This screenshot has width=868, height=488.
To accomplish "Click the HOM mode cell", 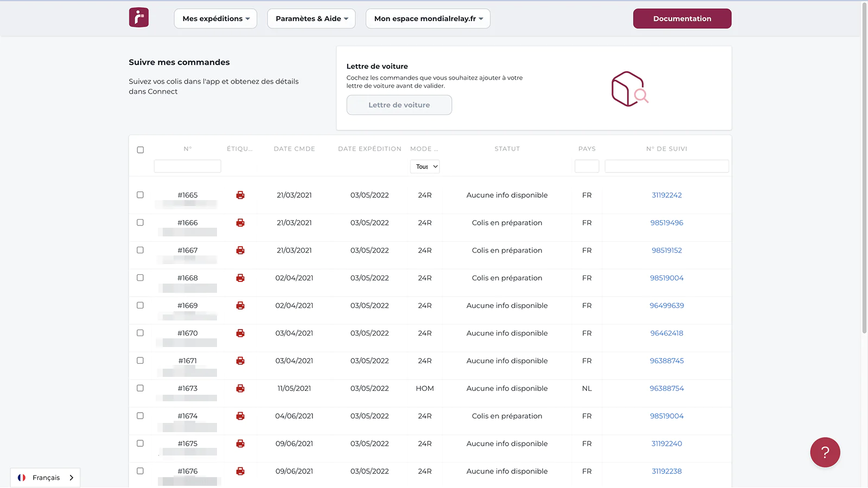I will click(x=425, y=389).
